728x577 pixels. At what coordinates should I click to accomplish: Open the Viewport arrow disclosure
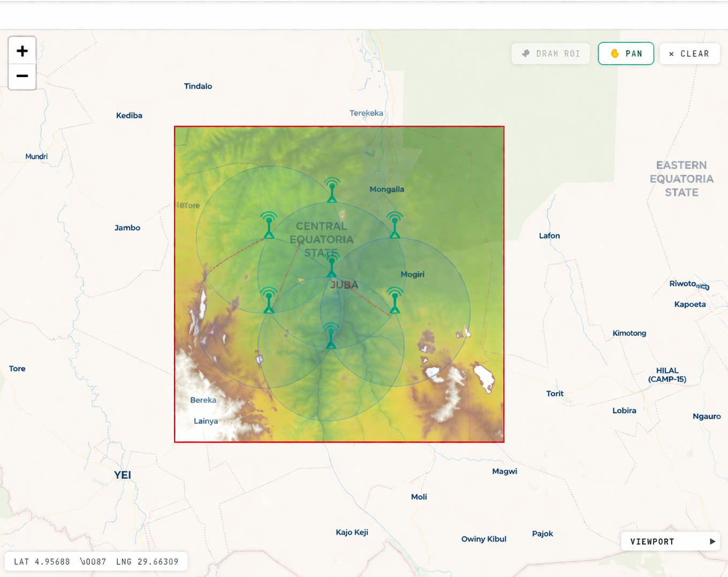(x=712, y=542)
